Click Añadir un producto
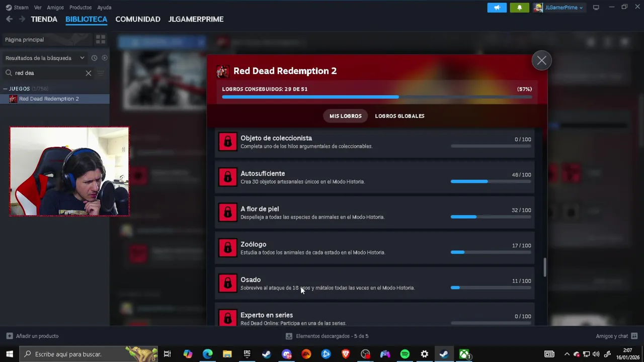 click(x=32, y=336)
